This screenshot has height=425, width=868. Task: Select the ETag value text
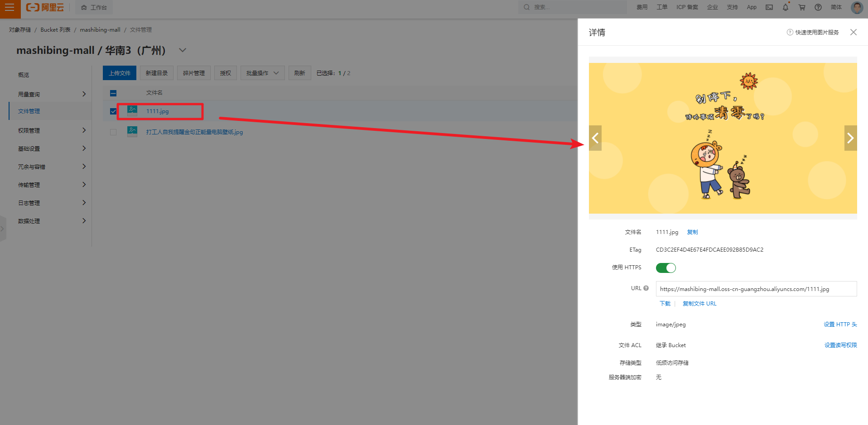click(709, 250)
